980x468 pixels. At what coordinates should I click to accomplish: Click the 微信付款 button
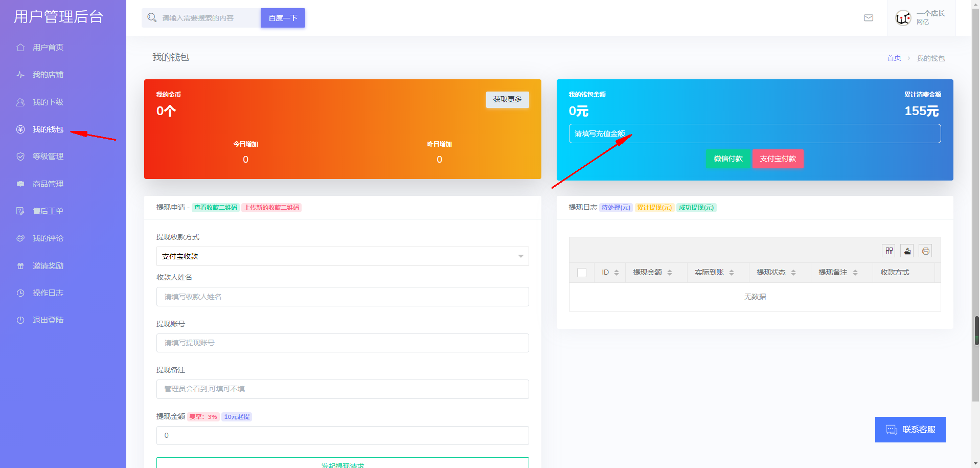728,159
